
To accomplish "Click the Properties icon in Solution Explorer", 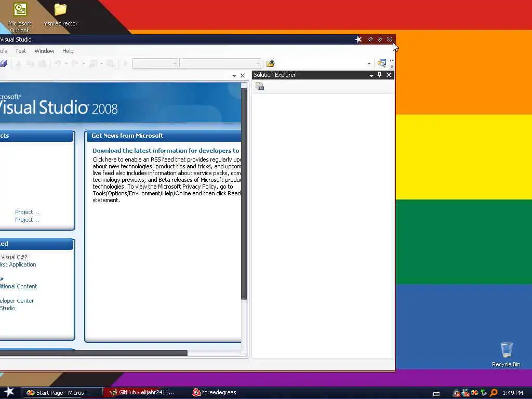I will [260, 87].
